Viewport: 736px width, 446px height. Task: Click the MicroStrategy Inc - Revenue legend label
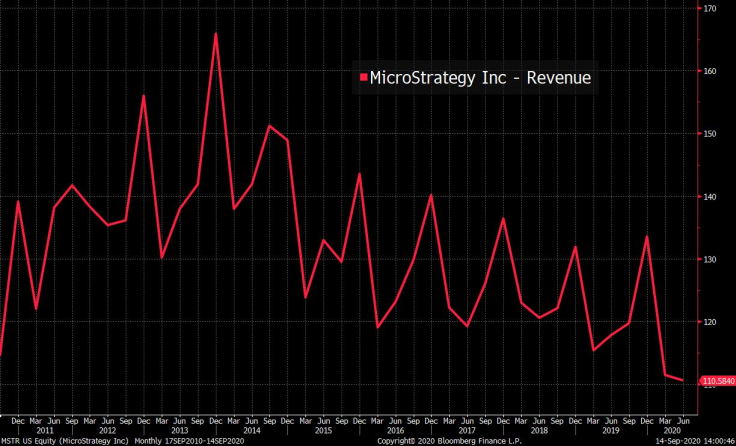480,78
